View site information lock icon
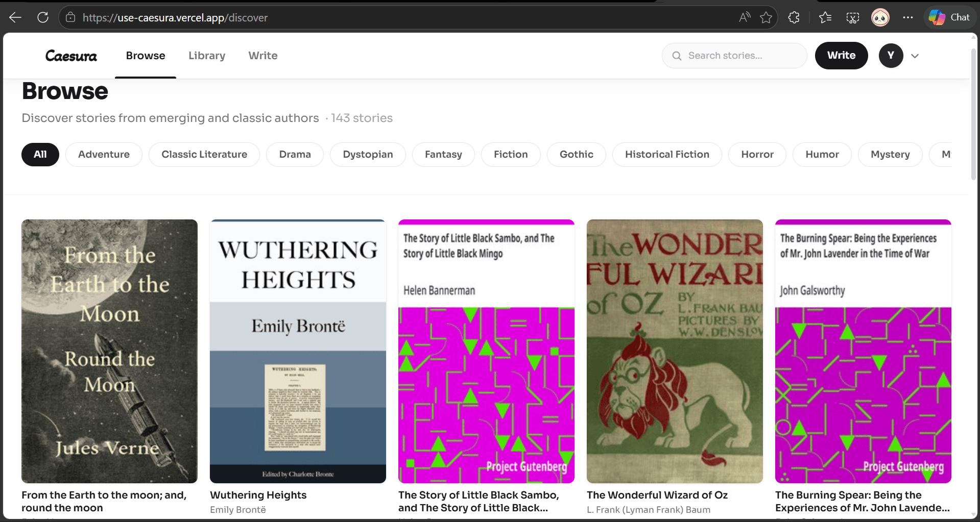Image resolution: width=980 pixels, height=522 pixels. pyautogui.click(x=70, y=17)
